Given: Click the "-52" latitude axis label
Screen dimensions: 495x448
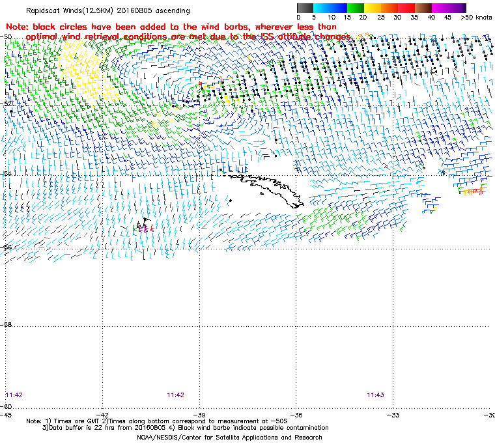Looking at the screenshot, I should pos(7,104).
